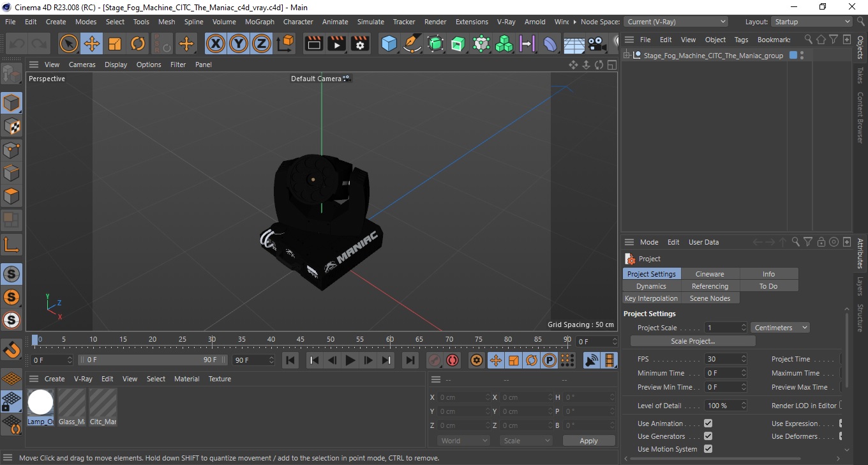
Task: Add a Bend deformer object
Action: tap(550, 43)
